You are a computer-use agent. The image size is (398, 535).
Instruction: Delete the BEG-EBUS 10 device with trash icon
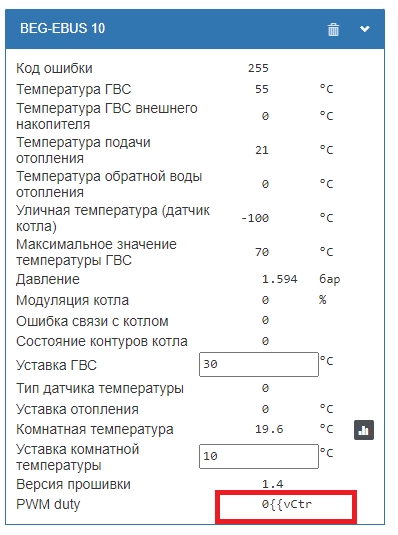tap(333, 29)
